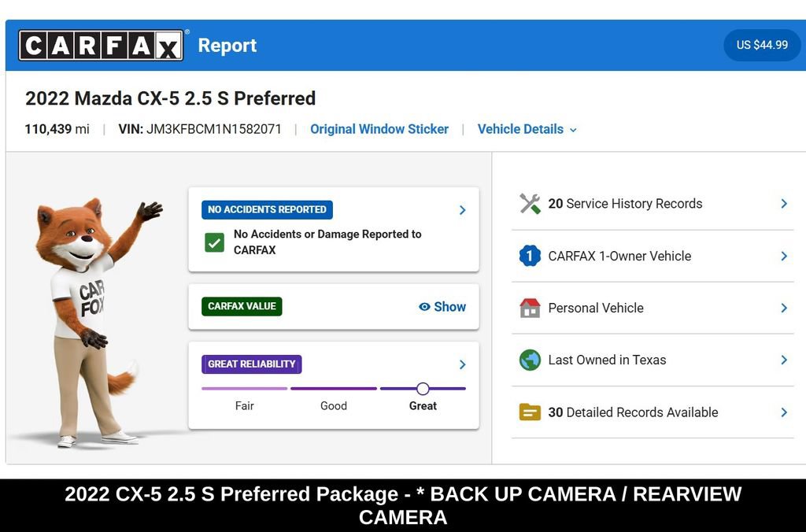Screen dimensions: 806x532
Task: Click the blue 1-Owner badge icon
Action: pos(530,256)
